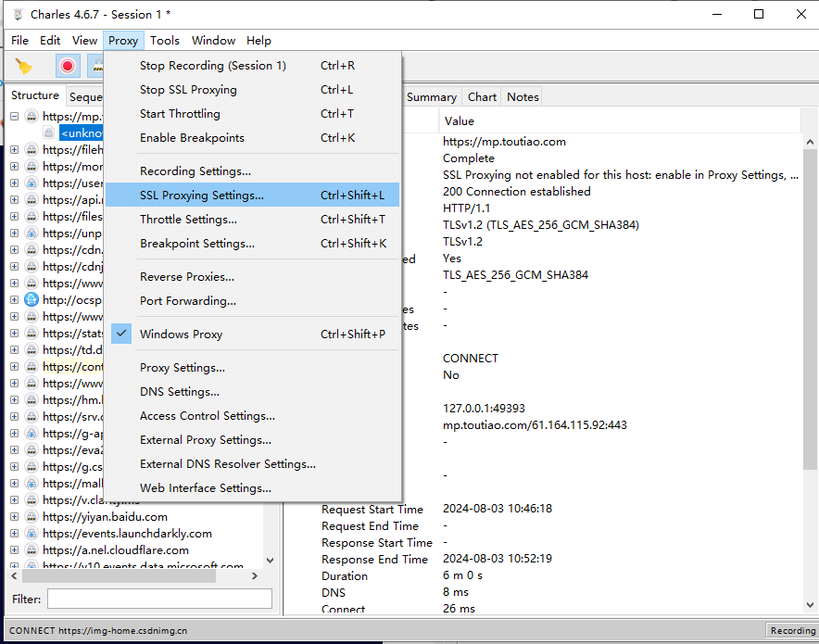Choose Stop Recording (Session 1)
Viewport: 819px width, 644px height.
pyautogui.click(x=212, y=66)
